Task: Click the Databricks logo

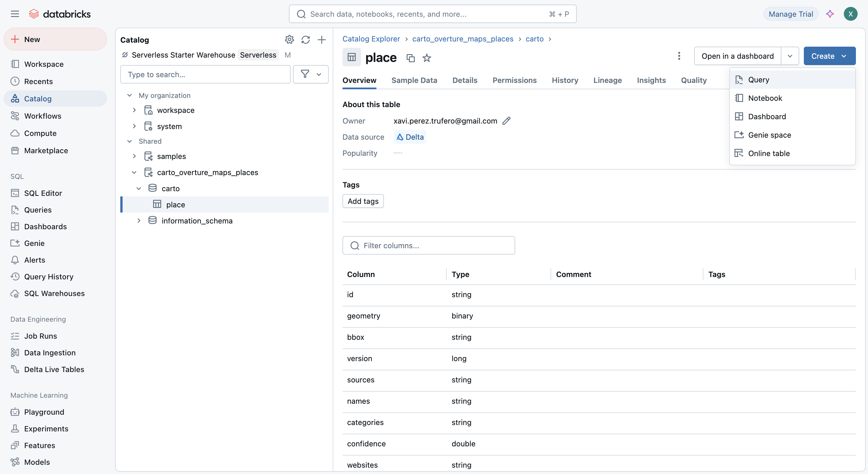Action: tap(60, 14)
